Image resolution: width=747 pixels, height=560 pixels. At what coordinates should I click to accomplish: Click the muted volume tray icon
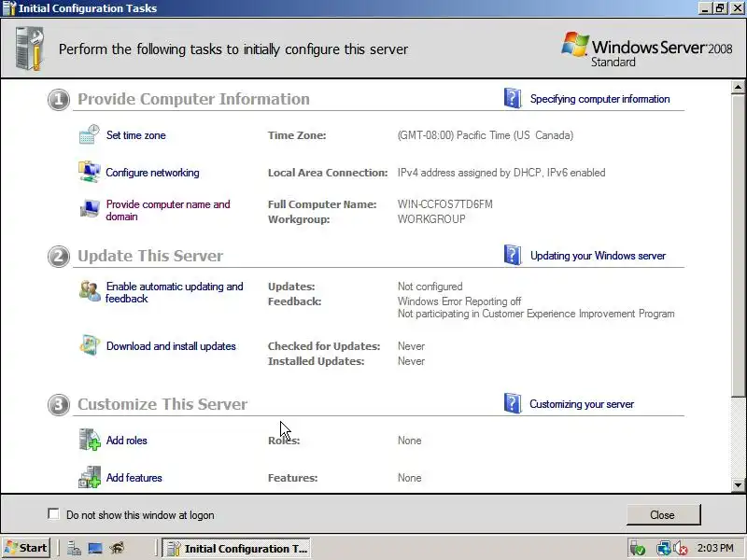coord(681,549)
